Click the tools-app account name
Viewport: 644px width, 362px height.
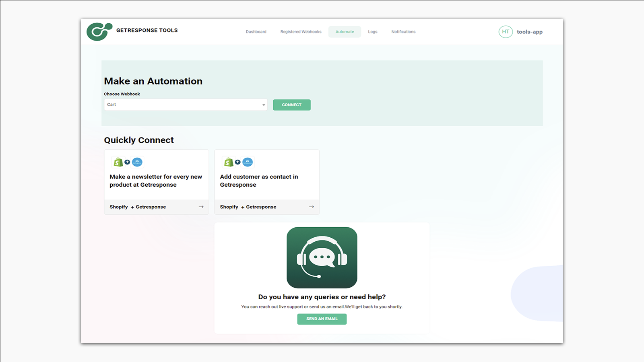tap(530, 32)
